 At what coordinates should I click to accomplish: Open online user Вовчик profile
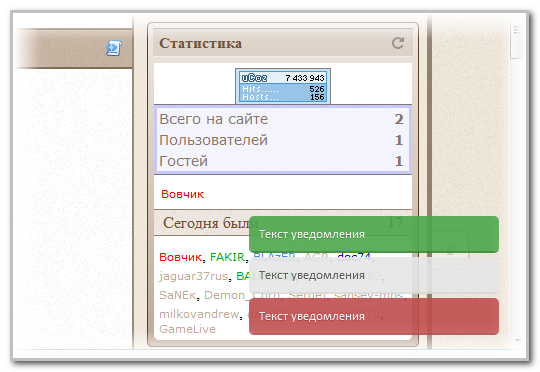click(x=183, y=194)
